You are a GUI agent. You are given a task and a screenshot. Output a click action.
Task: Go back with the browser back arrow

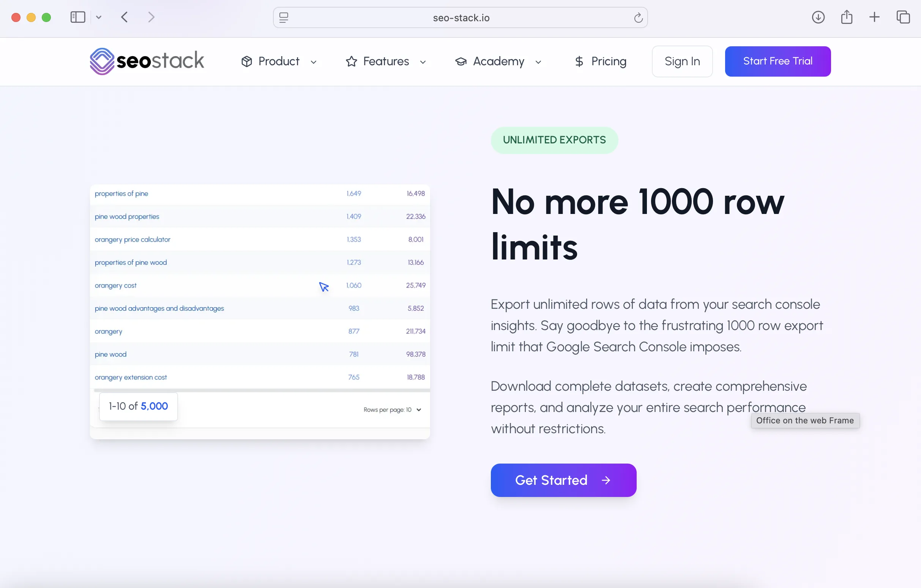click(x=124, y=17)
